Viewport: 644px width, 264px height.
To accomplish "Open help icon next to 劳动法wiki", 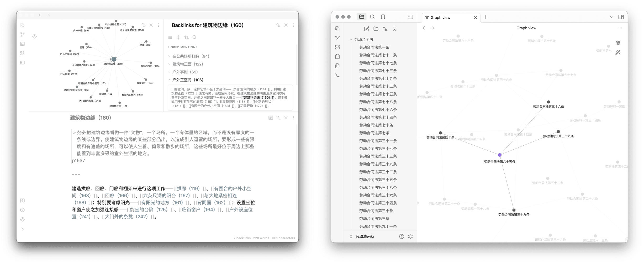I will 402,236.
